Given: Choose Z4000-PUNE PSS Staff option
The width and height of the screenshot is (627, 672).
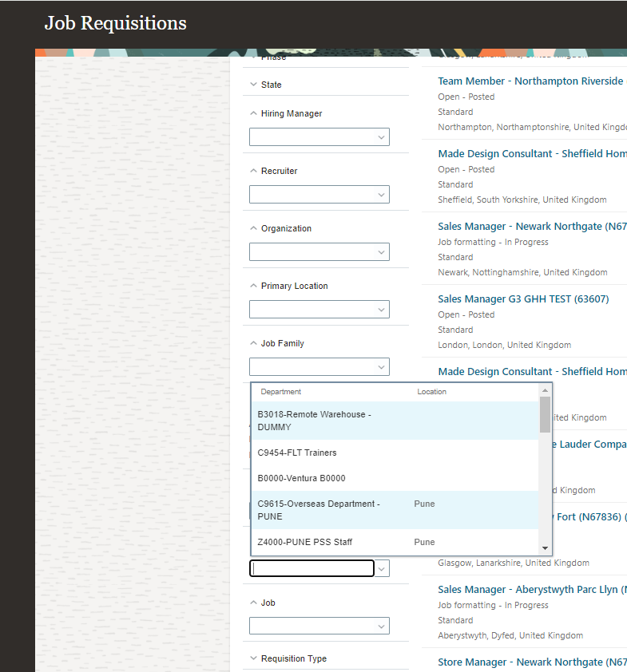Looking at the screenshot, I should [395, 542].
